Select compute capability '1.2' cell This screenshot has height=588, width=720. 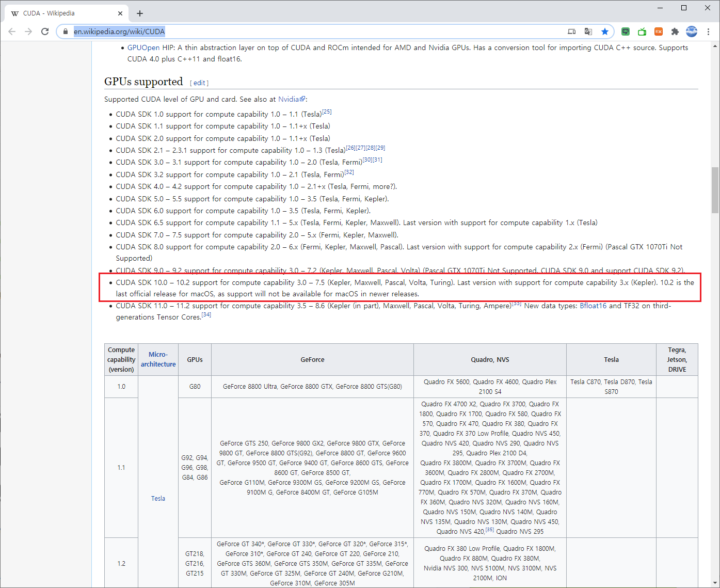click(x=121, y=563)
